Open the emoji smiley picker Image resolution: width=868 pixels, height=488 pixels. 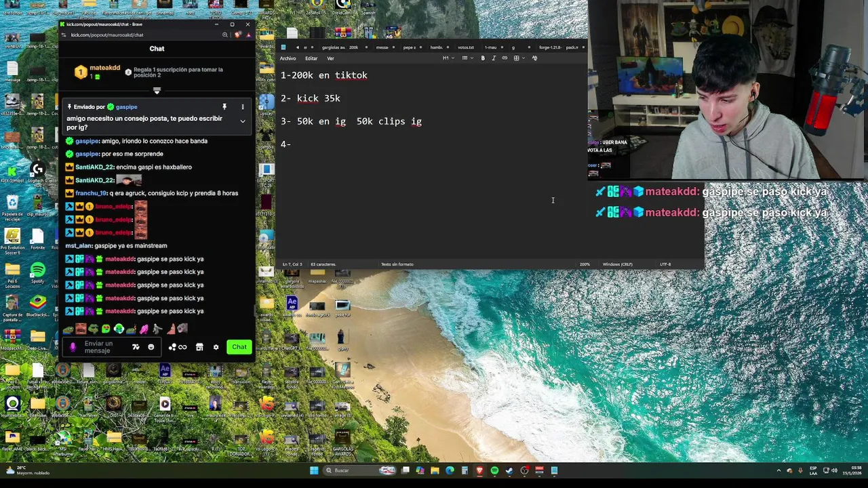coord(151,347)
